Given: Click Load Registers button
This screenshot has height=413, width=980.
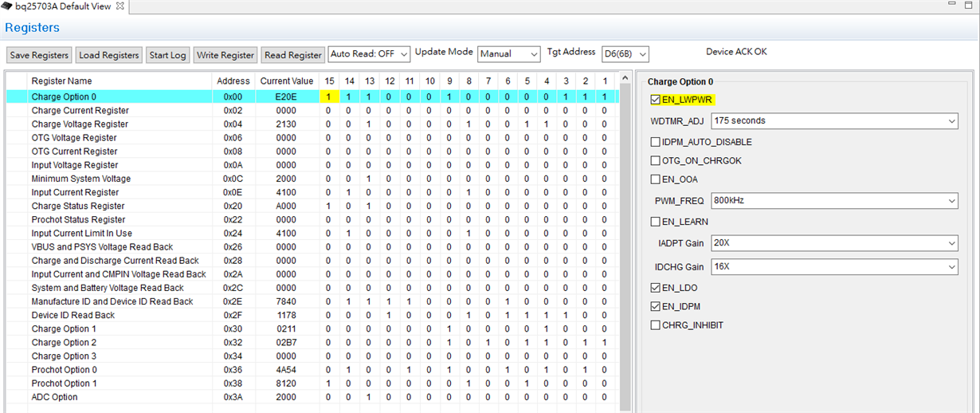Looking at the screenshot, I should [109, 55].
